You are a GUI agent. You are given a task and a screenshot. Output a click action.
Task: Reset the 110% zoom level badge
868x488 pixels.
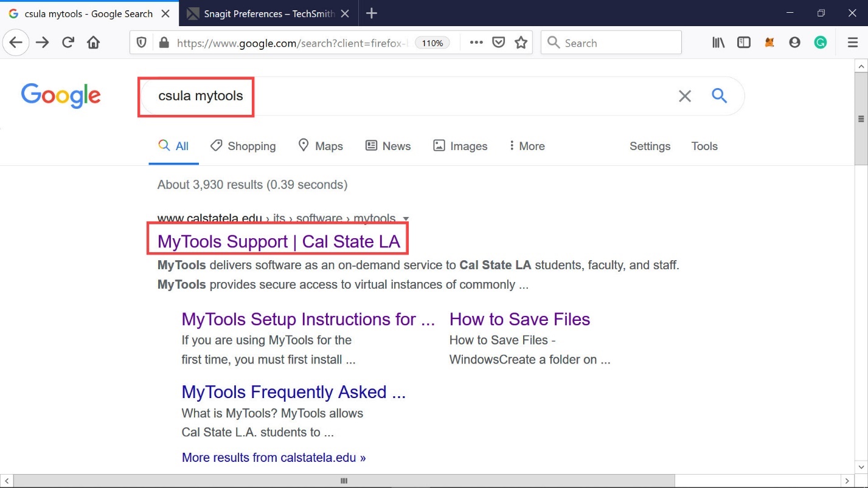point(432,43)
